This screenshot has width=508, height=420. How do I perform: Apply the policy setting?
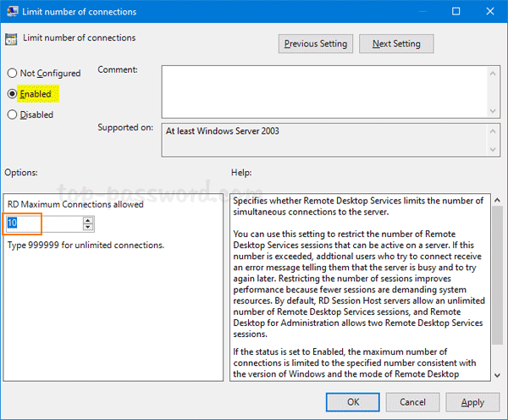tap(472, 402)
